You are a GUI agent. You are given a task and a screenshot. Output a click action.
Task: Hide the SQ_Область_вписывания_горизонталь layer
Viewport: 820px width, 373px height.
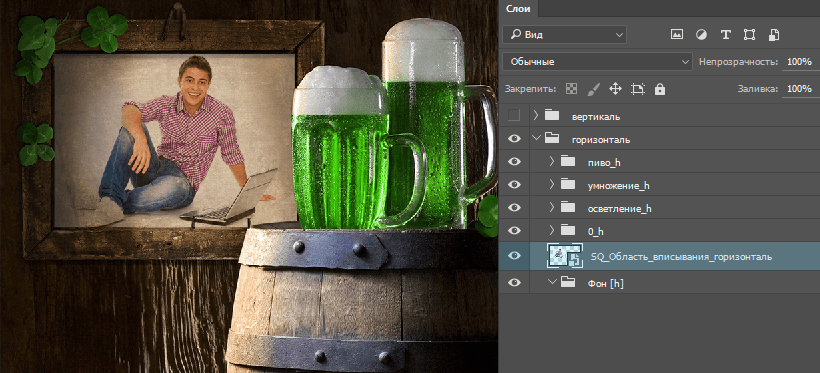point(515,255)
